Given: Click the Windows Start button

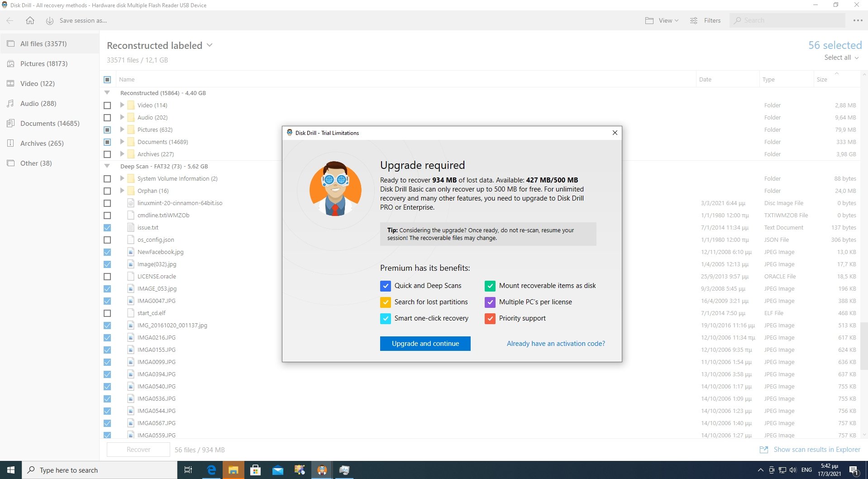Looking at the screenshot, I should pyautogui.click(x=11, y=470).
